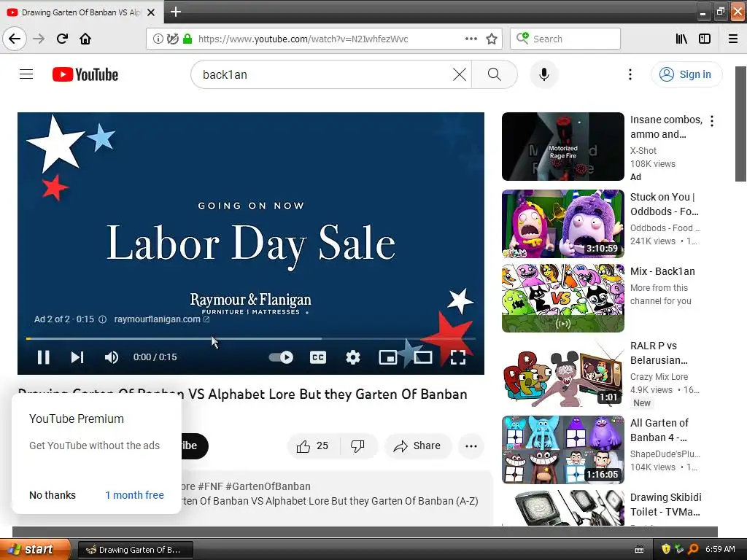Image resolution: width=747 pixels, height=560 pixels.
Task: Open Drawing Skibidi Toilet video title
Action: click(665, 505)
